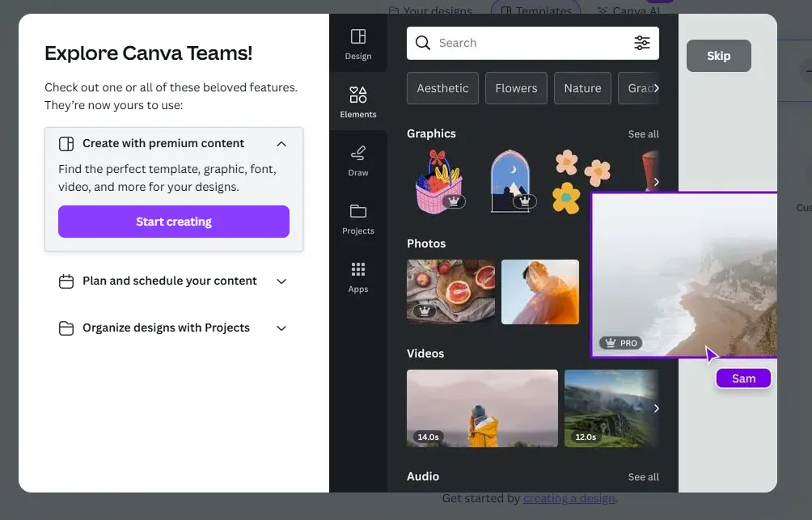Choose the Draw tool icon
This screenshot has height=520, width=812.
[x=357, y=154]
